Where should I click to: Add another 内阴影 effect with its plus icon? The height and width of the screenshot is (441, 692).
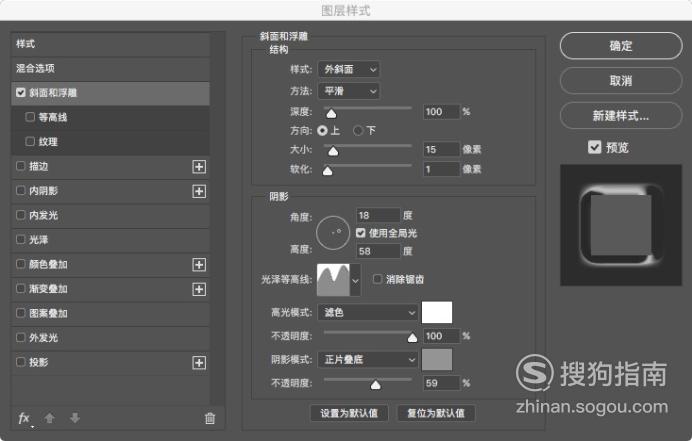point(199,191)
